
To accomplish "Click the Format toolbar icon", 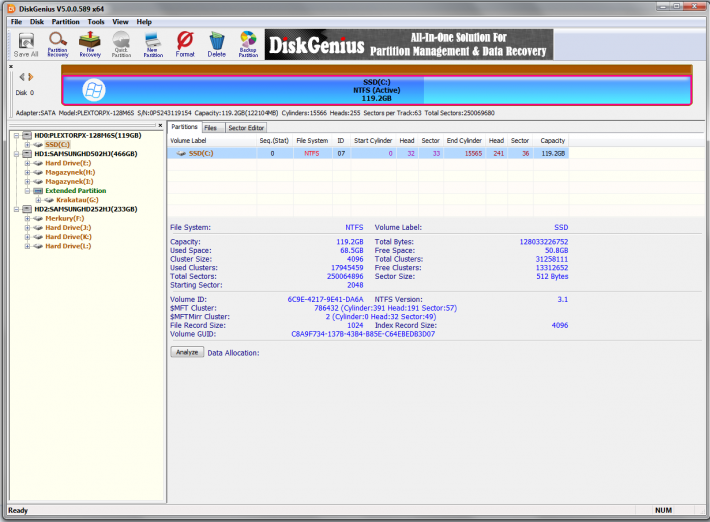I will pos(185,45).
